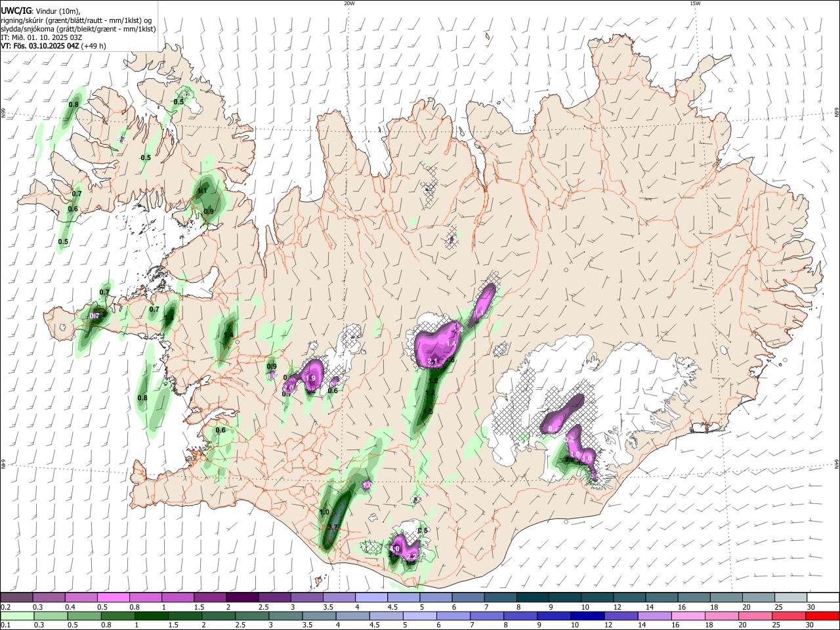
Task: Select the pale lavender swatch labeled 4, upper row
Action: click(371, 598)
